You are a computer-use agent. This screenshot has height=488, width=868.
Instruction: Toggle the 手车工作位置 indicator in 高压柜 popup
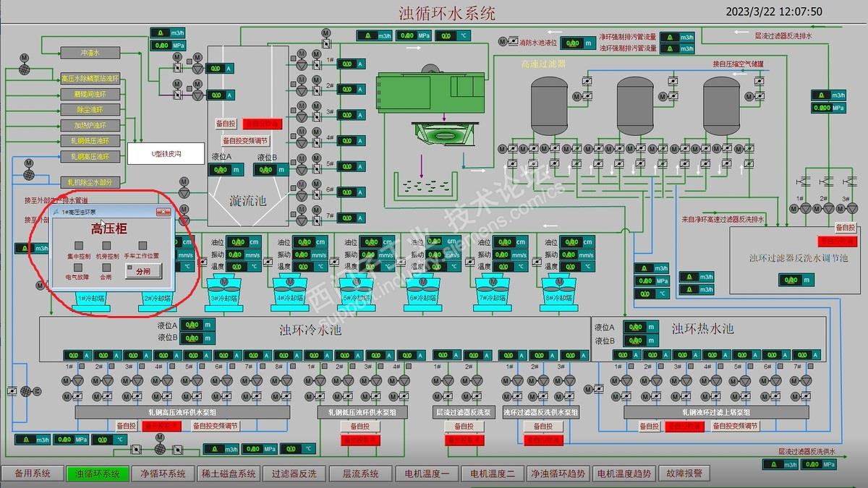142,246
